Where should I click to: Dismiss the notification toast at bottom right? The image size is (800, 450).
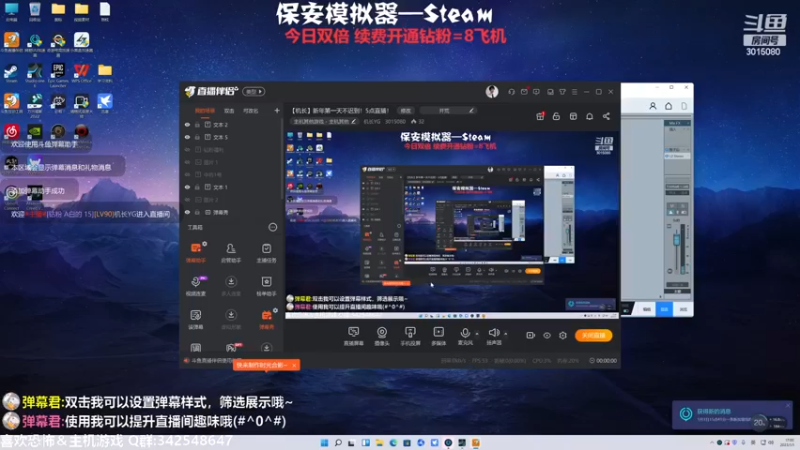pyautogui.click(x=788, y=406)
